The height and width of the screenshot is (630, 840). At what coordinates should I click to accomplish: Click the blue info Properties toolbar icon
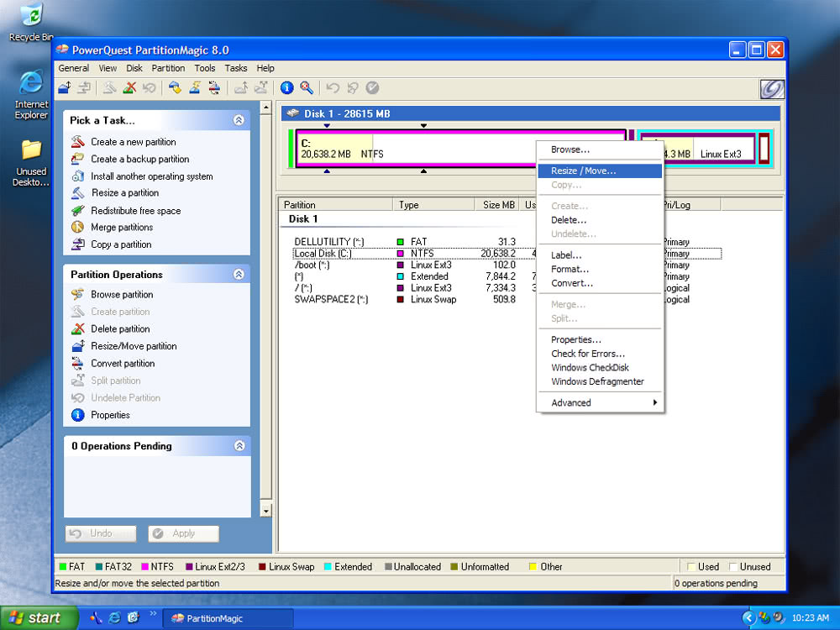(x=287, y=87)
